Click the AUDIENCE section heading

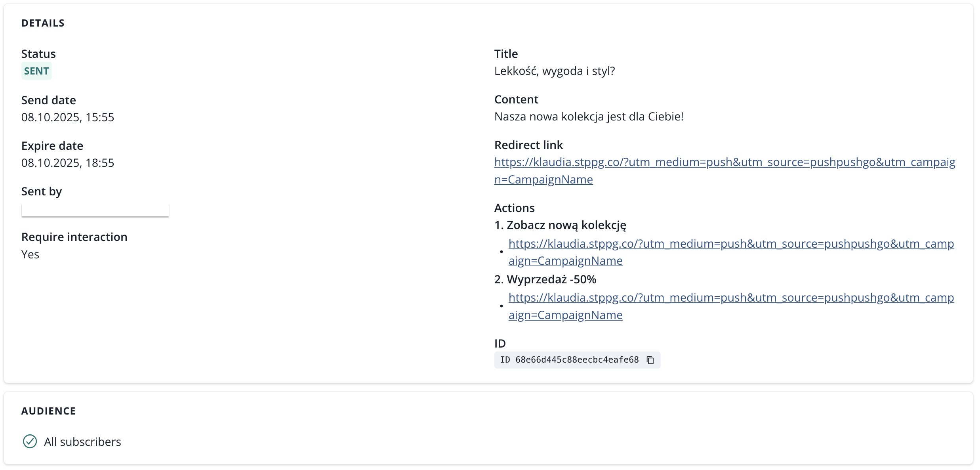pos(48,411)
